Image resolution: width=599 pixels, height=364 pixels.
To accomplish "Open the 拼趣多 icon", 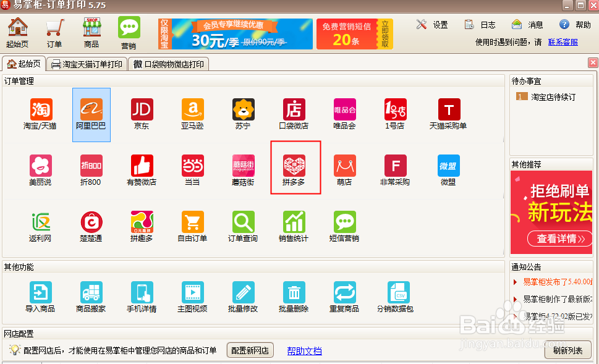I will [x=142, y=227].
